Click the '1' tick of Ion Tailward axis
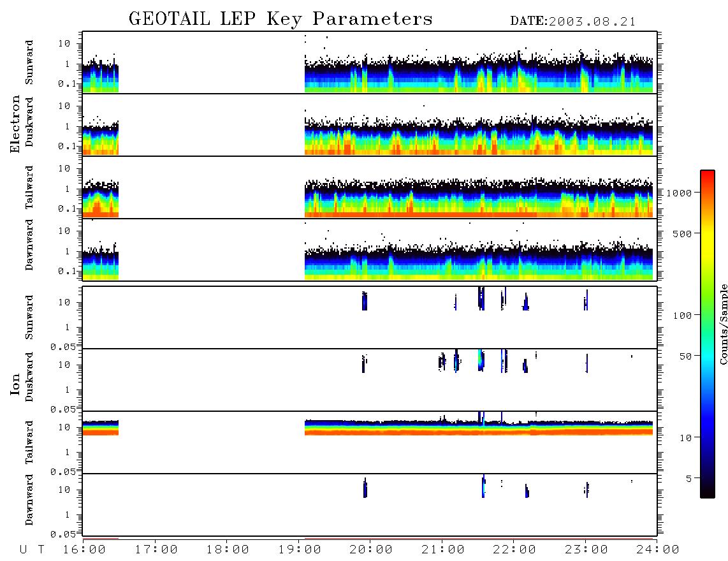728x561 pixels. pos(67,452)
